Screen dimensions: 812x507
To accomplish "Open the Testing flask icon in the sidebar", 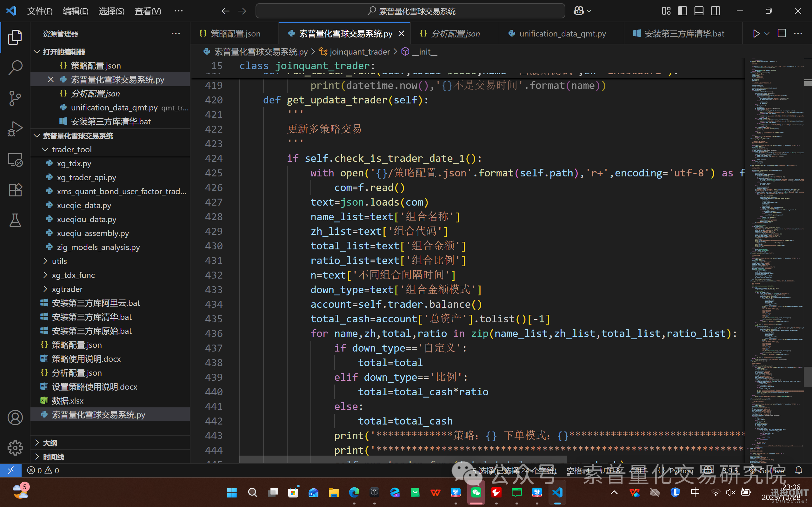I will coord(15,220).
